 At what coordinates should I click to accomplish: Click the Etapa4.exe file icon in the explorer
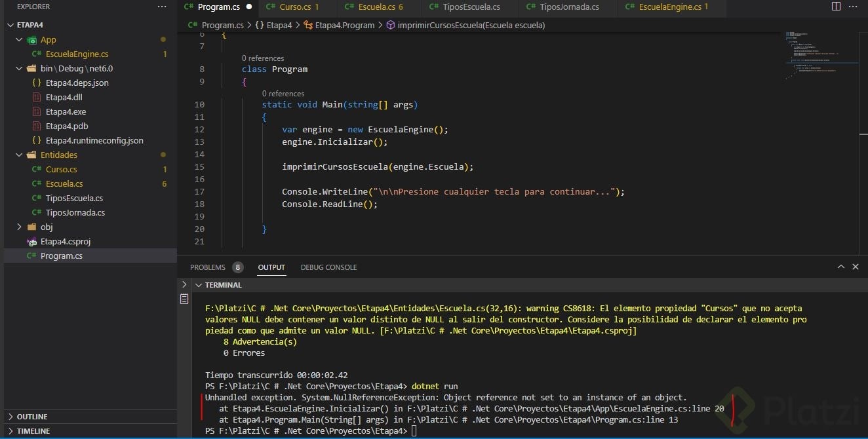pyautogui.click(x=37, y=111)
